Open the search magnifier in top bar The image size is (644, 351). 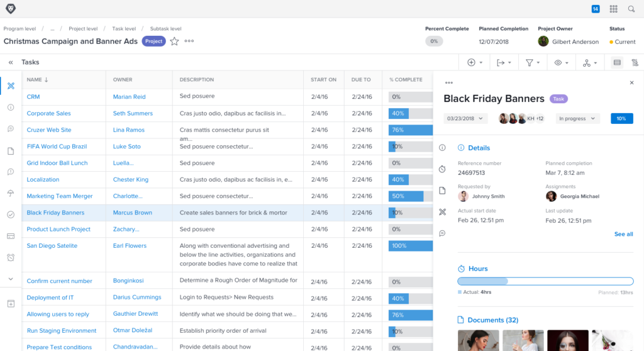point(631,9)
